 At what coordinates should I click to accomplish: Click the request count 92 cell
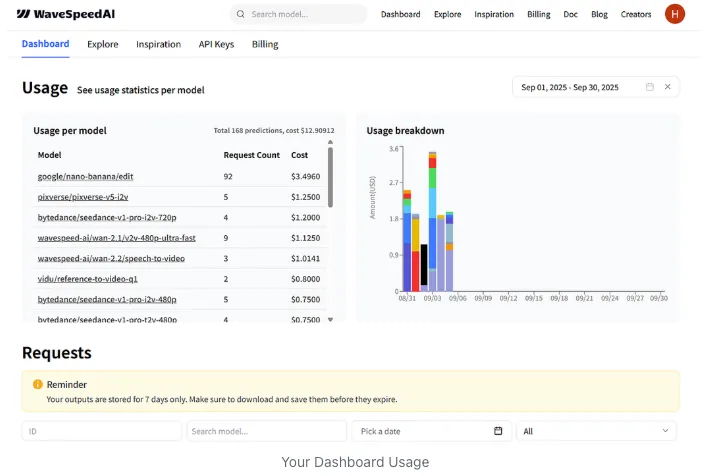pos(228,176)
